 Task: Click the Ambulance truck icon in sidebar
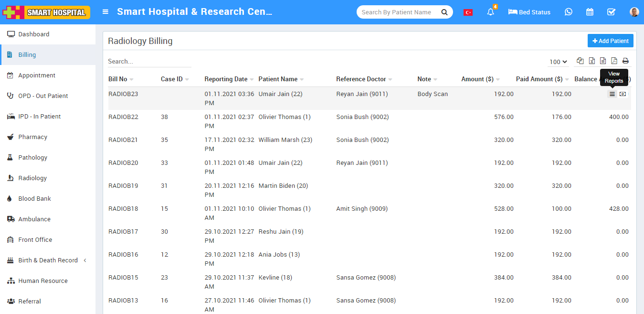click(11, 219)
